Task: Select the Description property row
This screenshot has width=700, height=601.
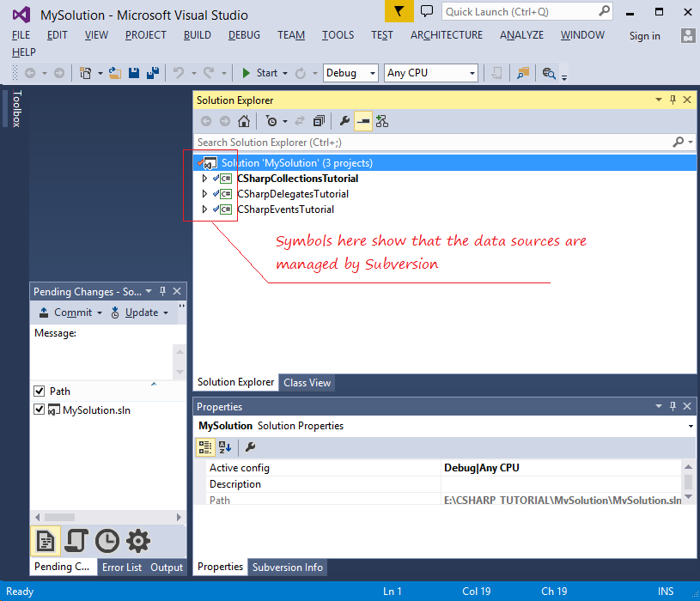Action: tap(442, 484)
